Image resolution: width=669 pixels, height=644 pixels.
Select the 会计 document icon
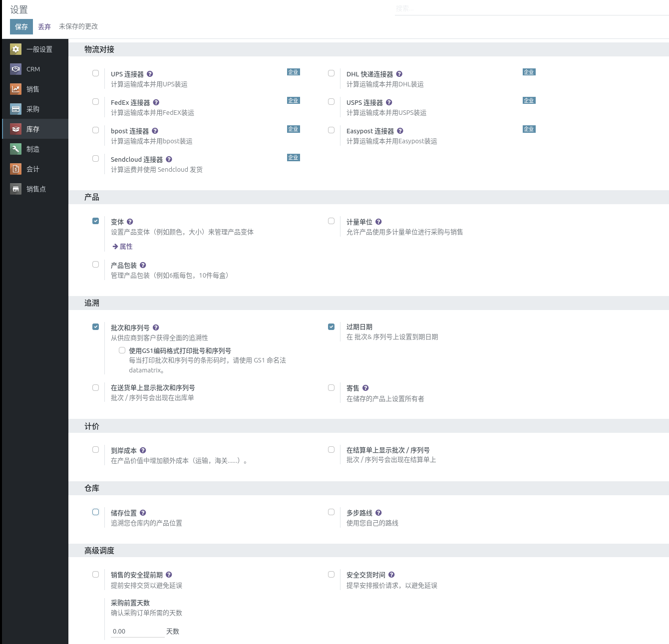pyautogui.click(x=16, y=169)
